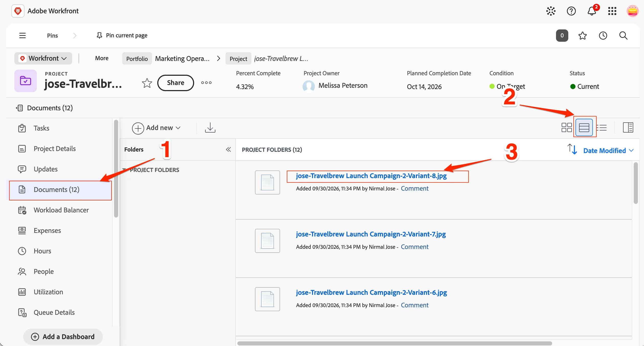Click the dark counter badge showing 0
The image size is (644, 346).
pos(562,36)
